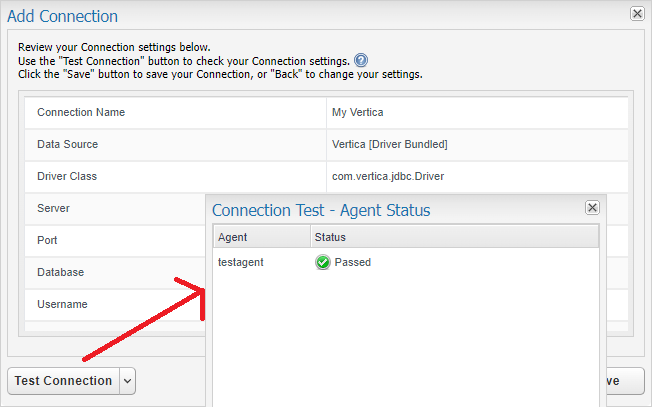This screenshot has height=407, width=652.
Task: Close the Add Connection dialog
Action: (x=637, y=14)
